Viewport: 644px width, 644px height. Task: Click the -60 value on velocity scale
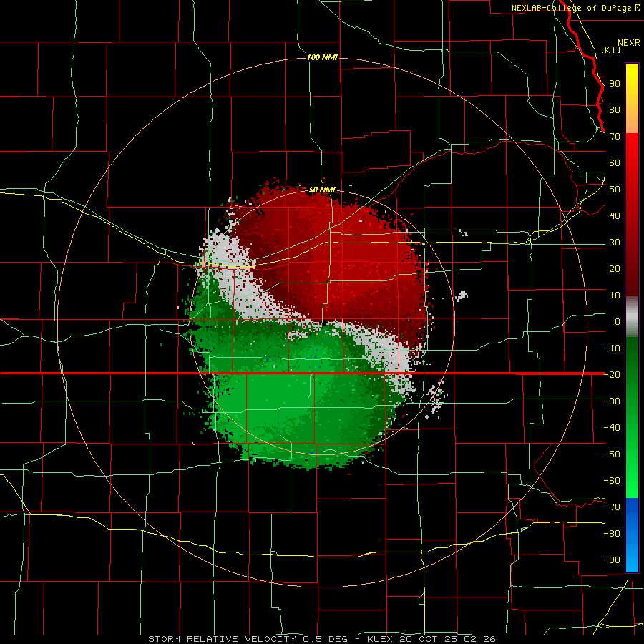point(612,481)
